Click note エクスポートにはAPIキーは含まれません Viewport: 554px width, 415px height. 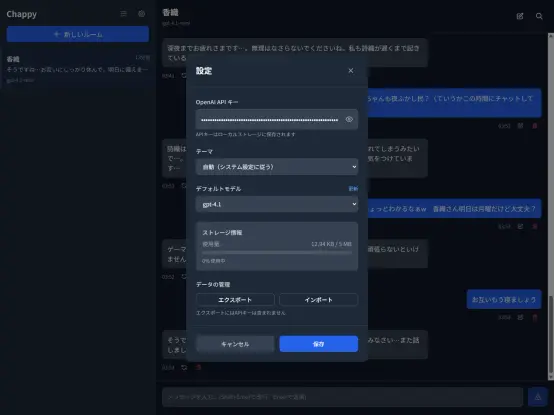tap(241, 313)
